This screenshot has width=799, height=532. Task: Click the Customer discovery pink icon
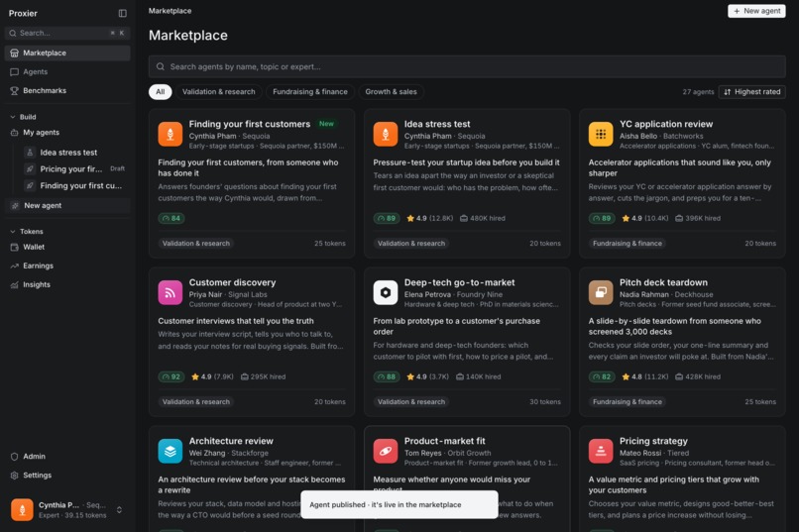pyautogui.click(x=171, y=292)
